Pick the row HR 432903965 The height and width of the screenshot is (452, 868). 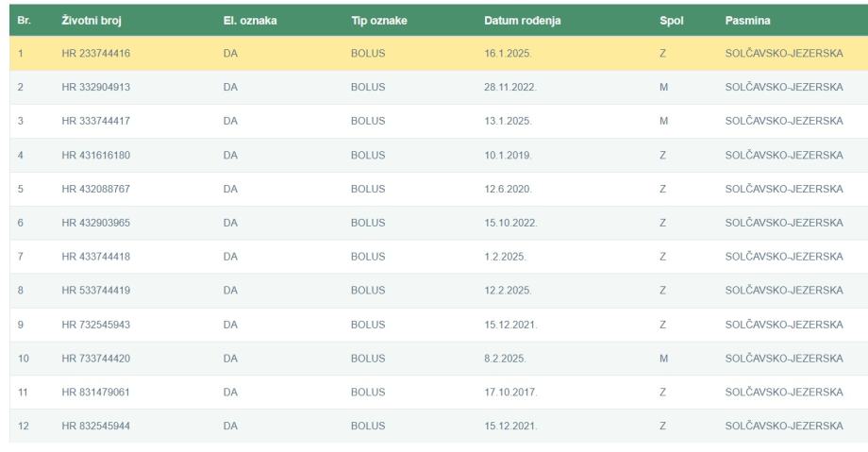click(95, 224)
